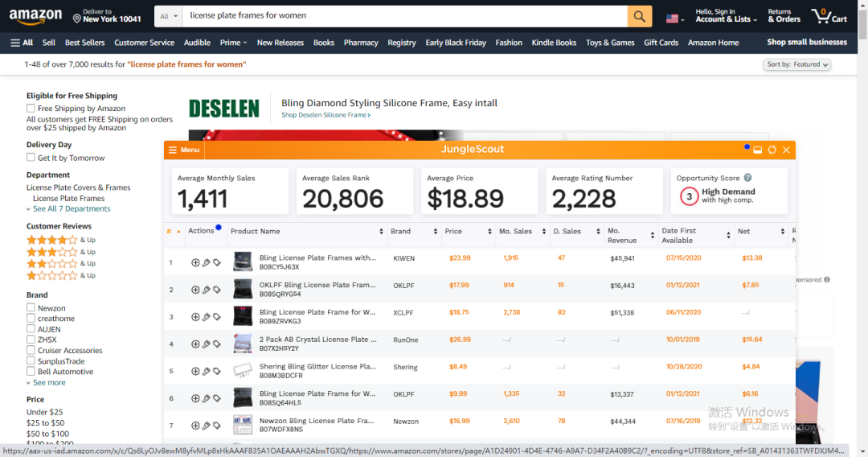Screen dimensions: 868x457
Task: Check the Bell Automotive brand filter
Action: pyautogui.click(x=31, y=371)
